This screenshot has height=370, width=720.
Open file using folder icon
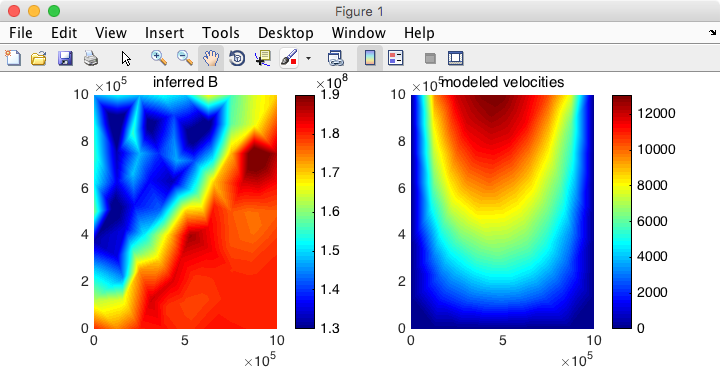point(39,58)
